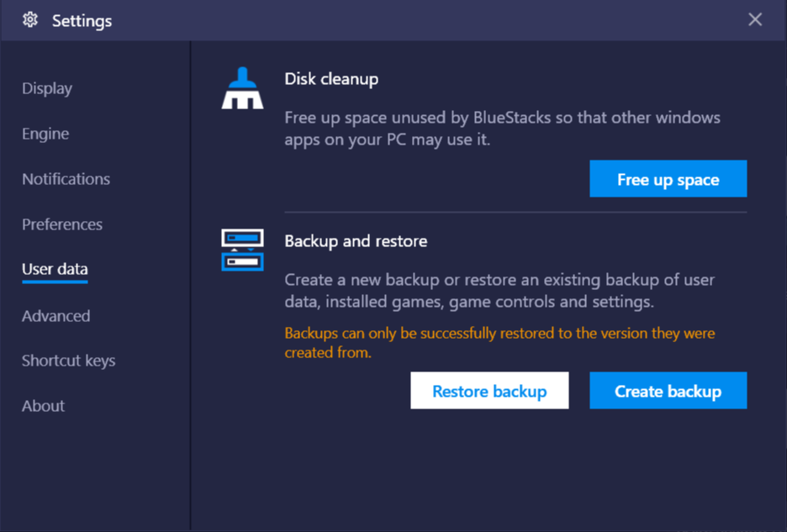Viewport: 787px width, 532px height.
Task: Click the Free up space button
Action: click(668, 179)
